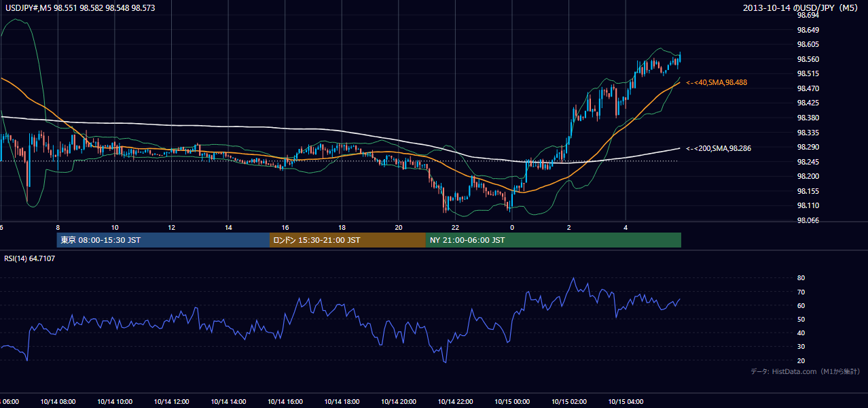Click price axis value 98.245
868x408 pixels.
pos(808,162)
